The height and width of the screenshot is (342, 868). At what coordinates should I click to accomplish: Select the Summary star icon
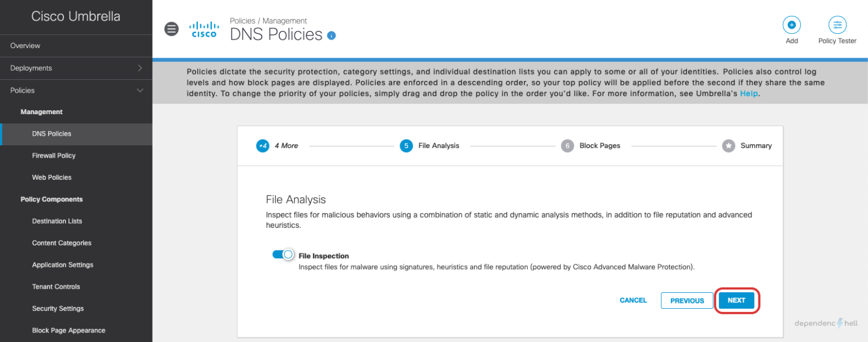pos(728,145)
